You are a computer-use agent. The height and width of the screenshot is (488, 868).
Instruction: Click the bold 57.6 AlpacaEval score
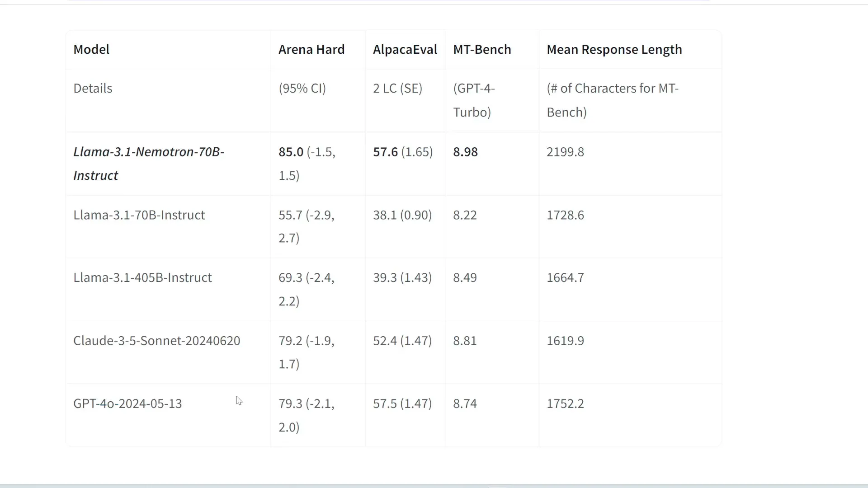tap(385, 152)
